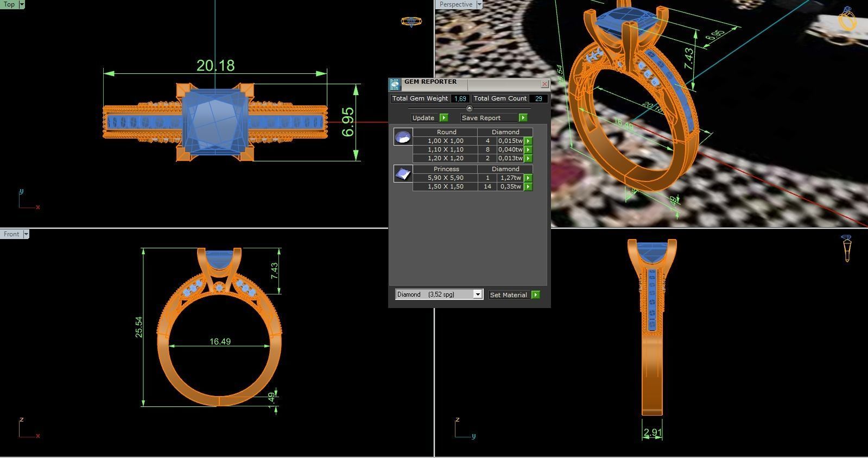Screen dimensions: 868x458
Task: Click green arrow for 1,20 X 1,20 row
Action: click(528, 158)
